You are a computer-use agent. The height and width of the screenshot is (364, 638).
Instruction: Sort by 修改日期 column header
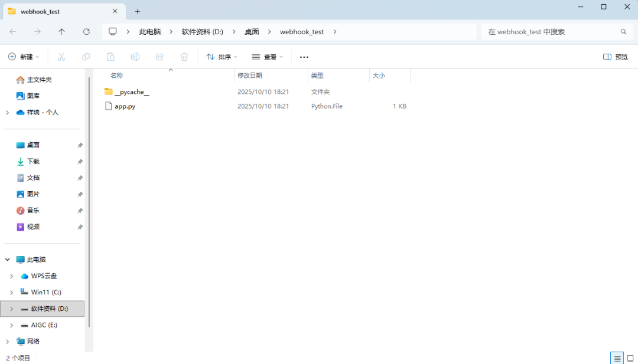click(250, 76)
